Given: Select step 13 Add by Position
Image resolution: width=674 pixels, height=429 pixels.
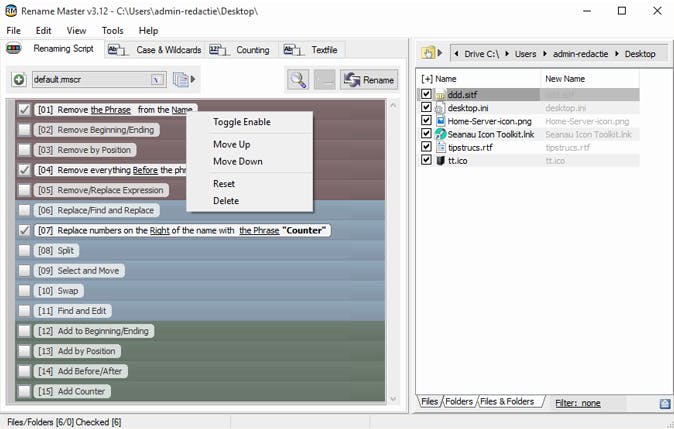Looking at the screenshot, I should 77,351.
